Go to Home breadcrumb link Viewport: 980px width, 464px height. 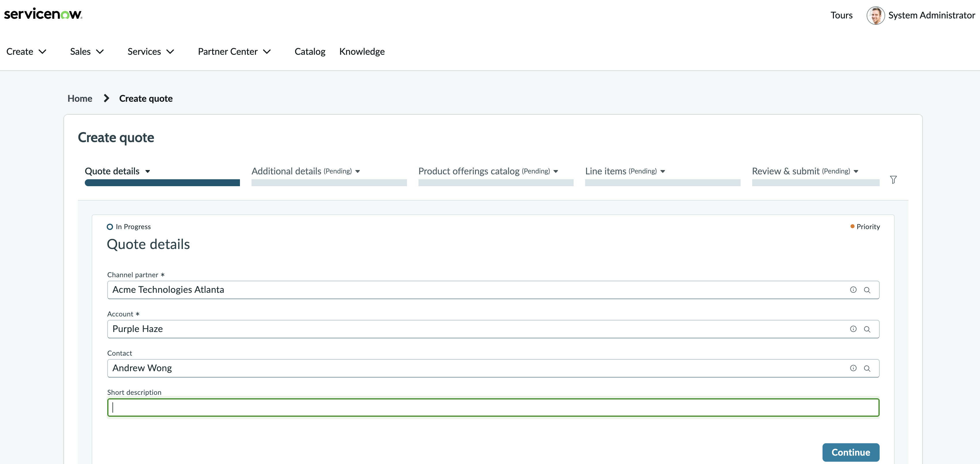[80, 99]
